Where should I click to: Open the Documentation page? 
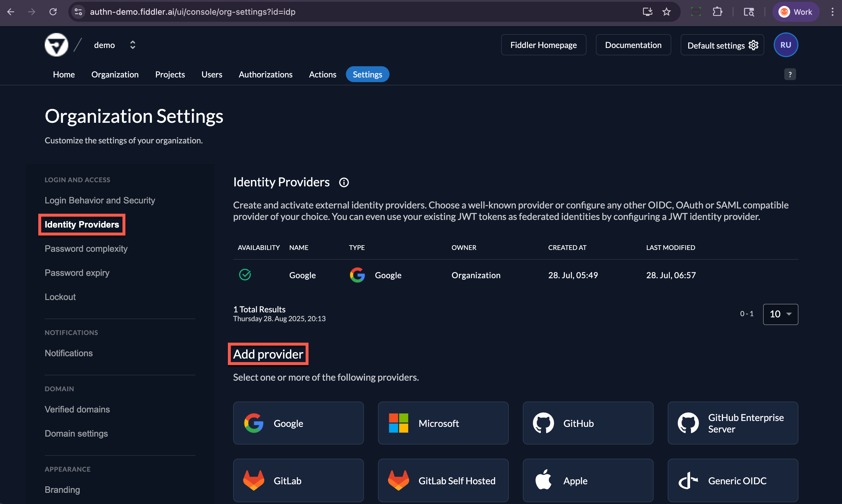tap(633, 44)
